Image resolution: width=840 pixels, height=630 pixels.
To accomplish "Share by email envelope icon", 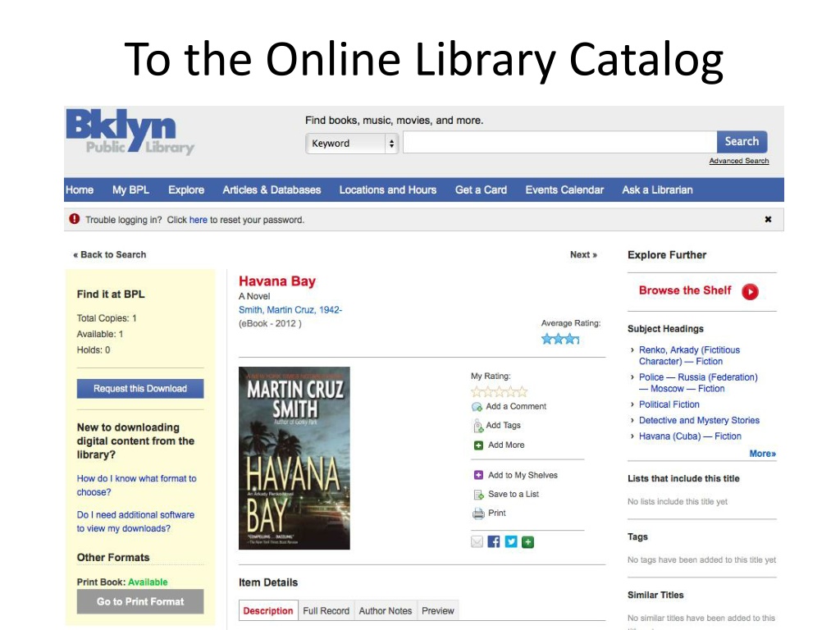I will click(477, 542).
